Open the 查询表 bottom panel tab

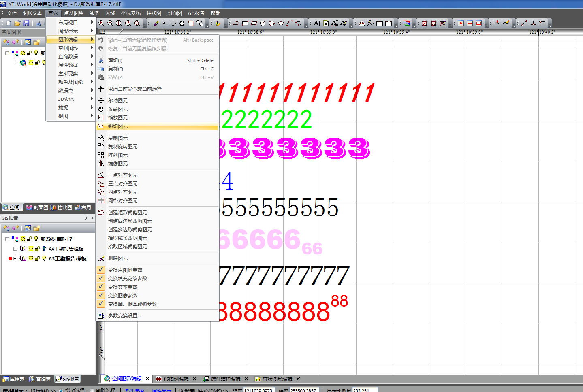coord(40,379)
